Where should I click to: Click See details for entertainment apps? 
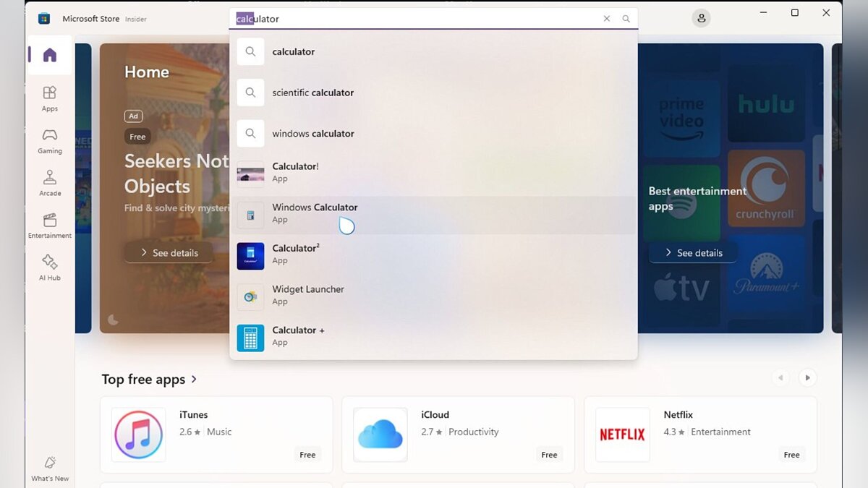pyautogui.click(x=692, y=253)
